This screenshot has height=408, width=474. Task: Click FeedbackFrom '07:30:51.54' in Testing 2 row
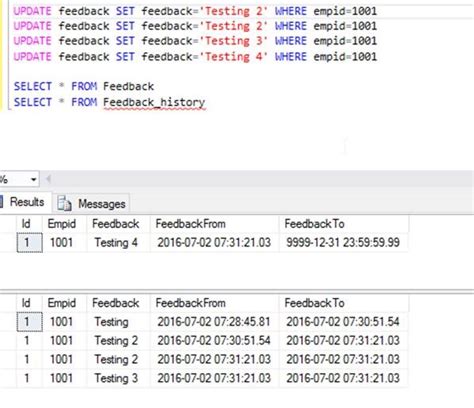pos(214,341)
